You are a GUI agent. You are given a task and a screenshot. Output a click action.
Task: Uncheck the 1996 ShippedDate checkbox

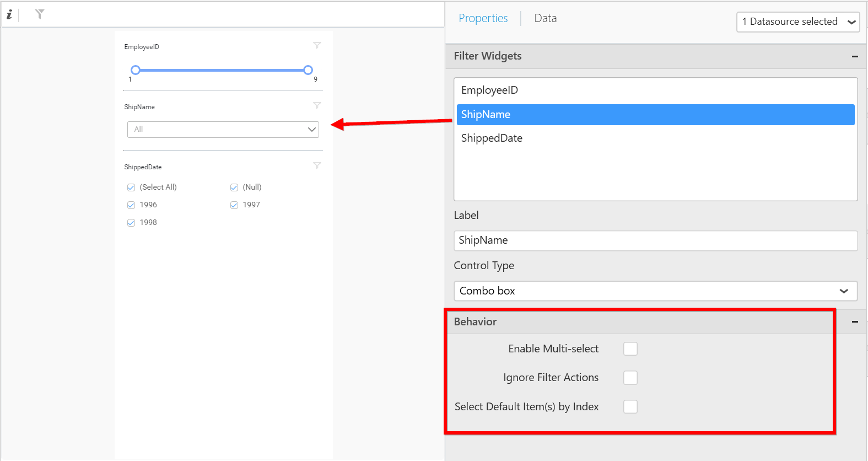click(131, 205)
